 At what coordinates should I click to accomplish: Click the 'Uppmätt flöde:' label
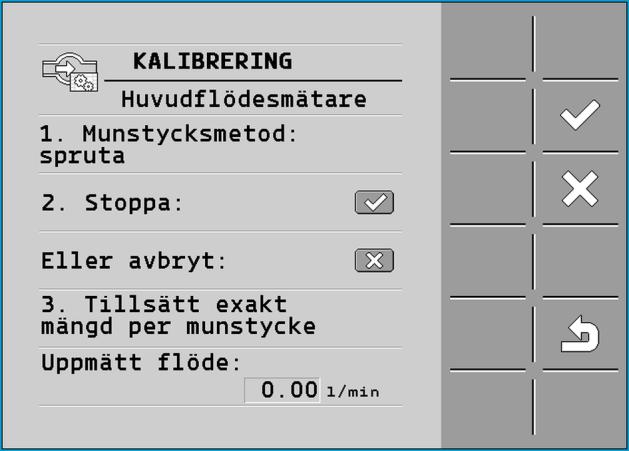pos(141,363)
